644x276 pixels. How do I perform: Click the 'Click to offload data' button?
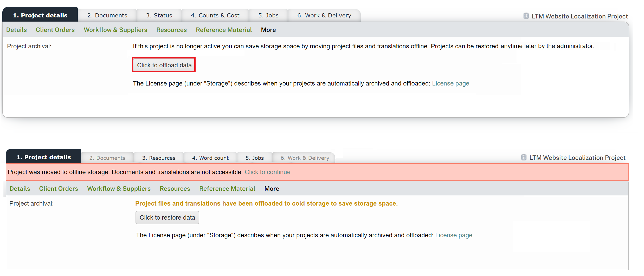click(164, 65)
